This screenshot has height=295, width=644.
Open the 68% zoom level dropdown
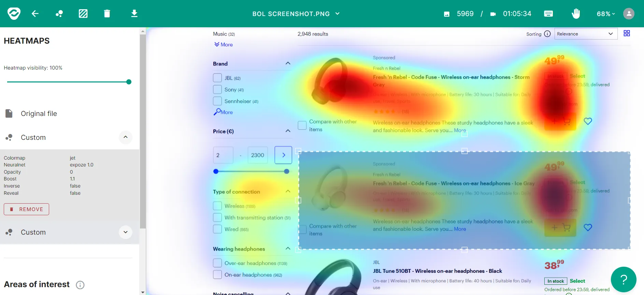[x=606, y=14]
